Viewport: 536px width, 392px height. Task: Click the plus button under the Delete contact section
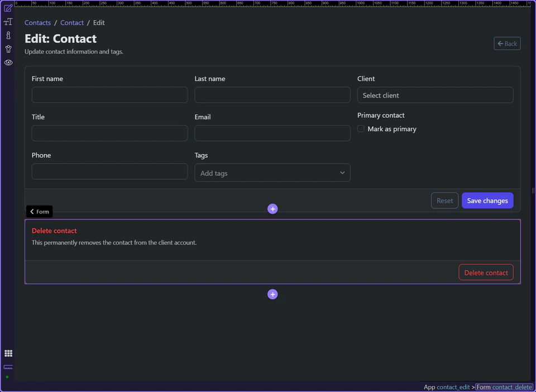coord(272,294)
